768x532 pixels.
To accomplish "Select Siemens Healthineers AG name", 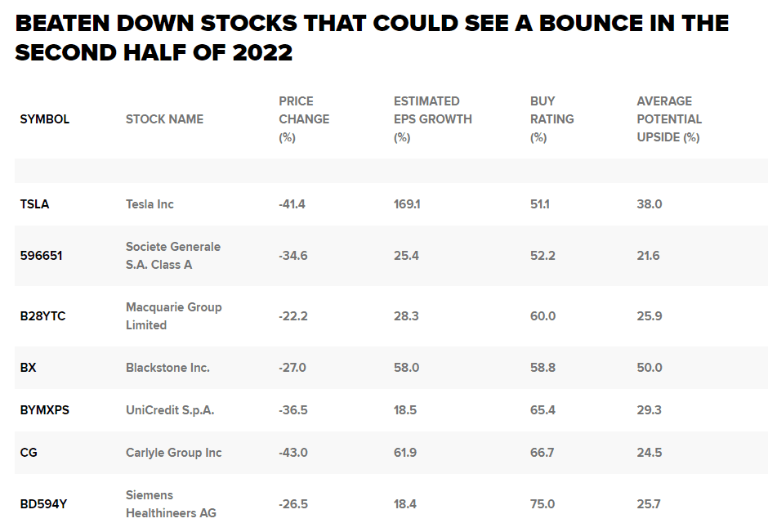I will coord(171,504).
